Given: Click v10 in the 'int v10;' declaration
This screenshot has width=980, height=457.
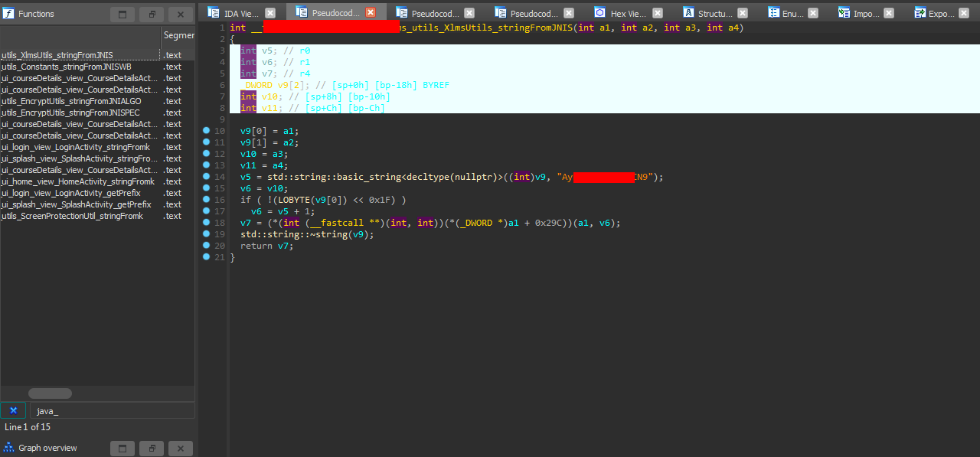Looking at the screenshot, I should coord(269,96).
